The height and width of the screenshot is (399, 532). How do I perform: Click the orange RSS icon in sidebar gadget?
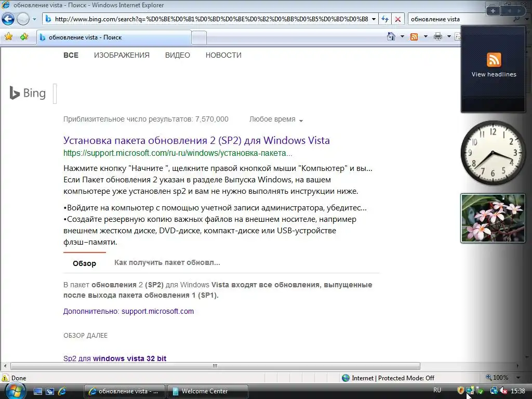tap(494, 60)
